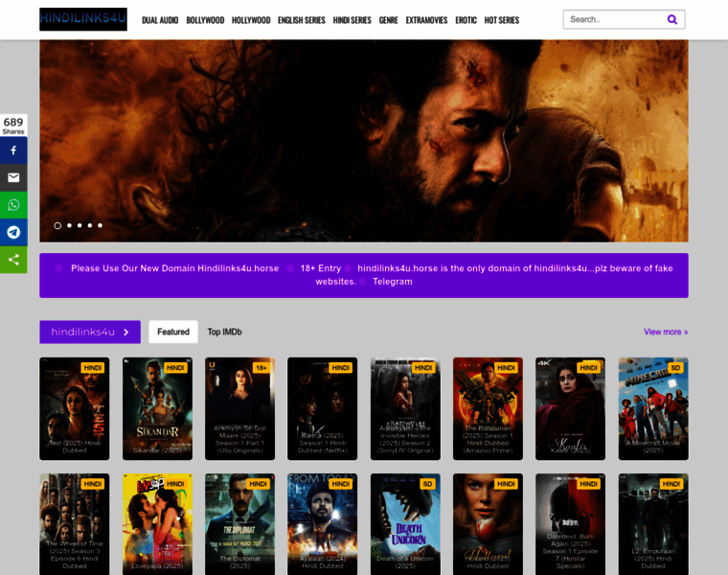Select second carousel slide dot
Viewport: 728px width, 575px height.
[69, 226]
